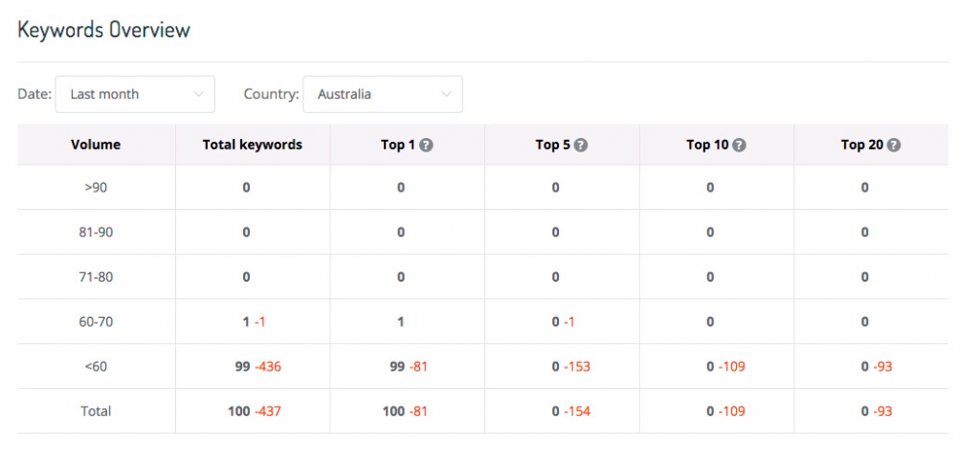Click the Total row label

point(96,412)
